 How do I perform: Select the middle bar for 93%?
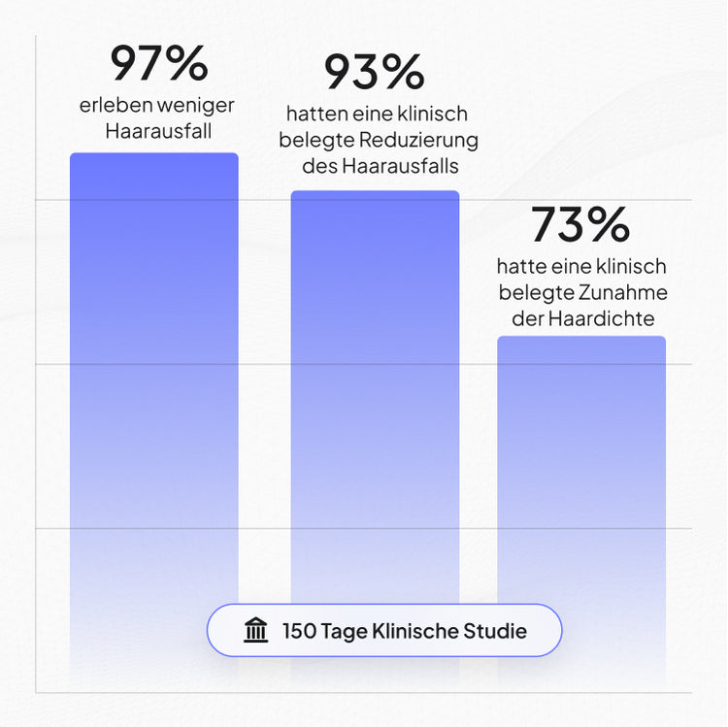pos(375,437)
